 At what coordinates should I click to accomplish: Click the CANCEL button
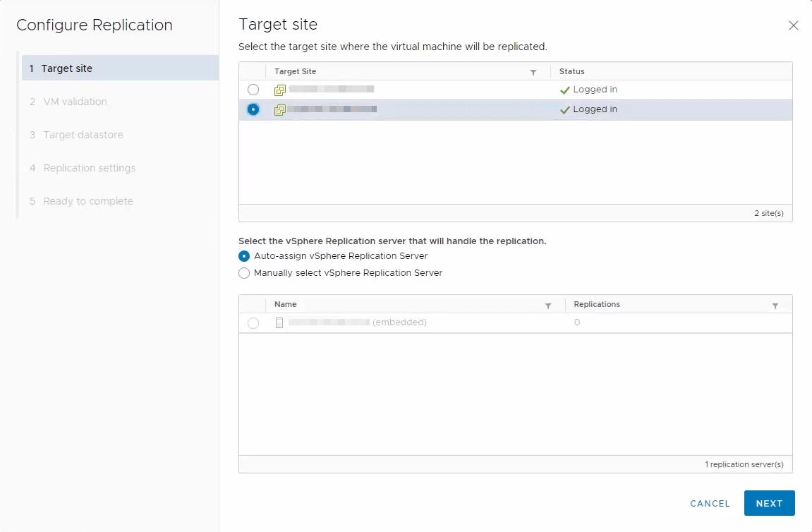point(710,503)
